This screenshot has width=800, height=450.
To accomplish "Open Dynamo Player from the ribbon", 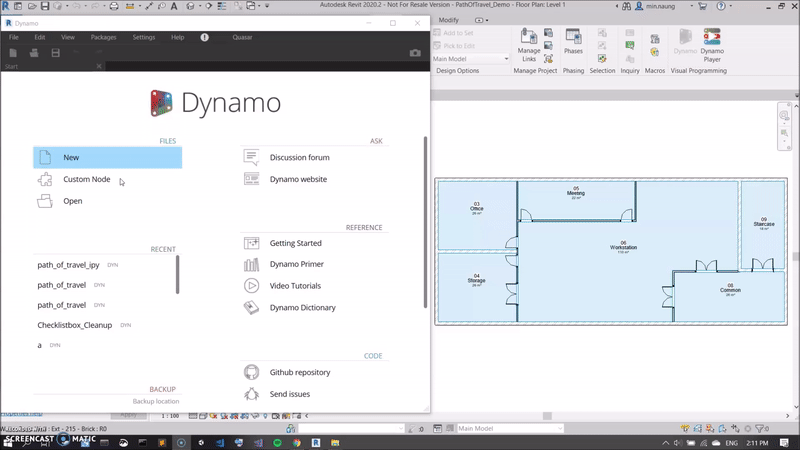I will 712,44.
